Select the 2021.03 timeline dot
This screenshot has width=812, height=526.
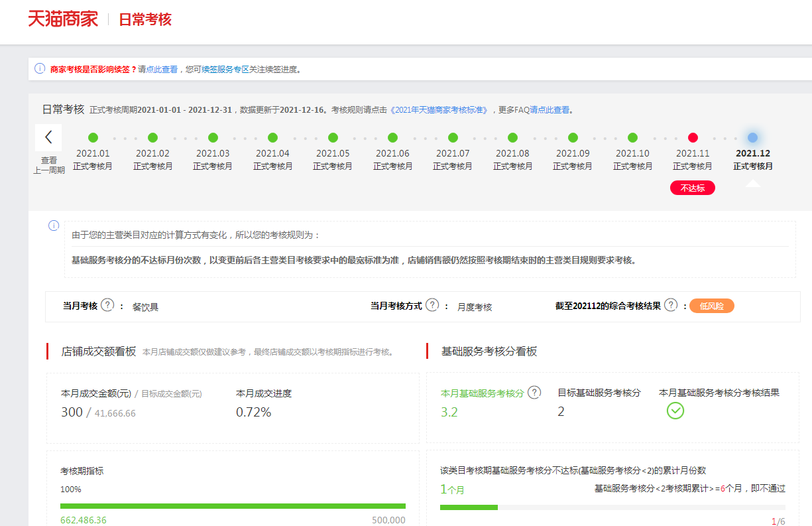(x=213, y=137)
